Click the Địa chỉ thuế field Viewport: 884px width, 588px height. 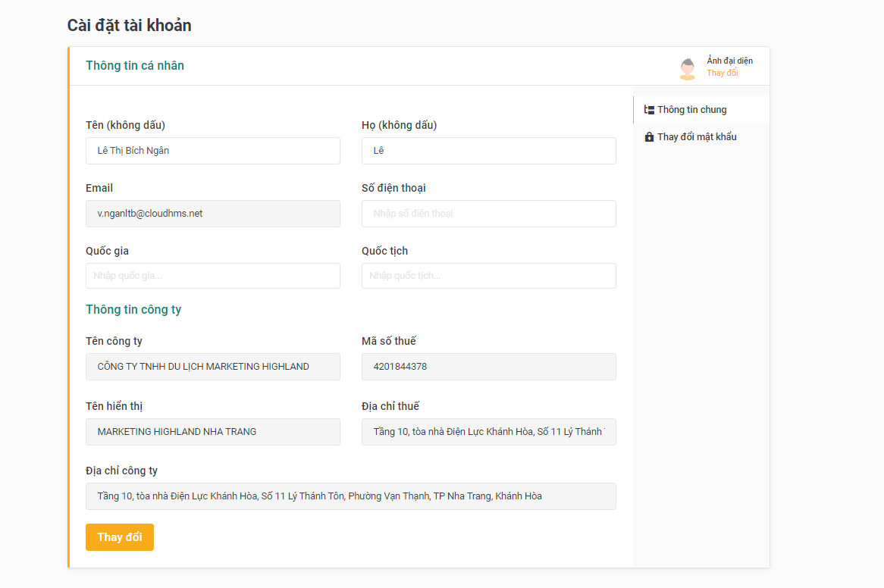489,432
